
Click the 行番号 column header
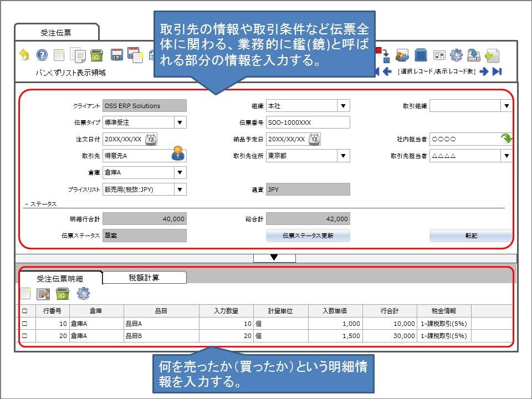[x=52, y=311]
